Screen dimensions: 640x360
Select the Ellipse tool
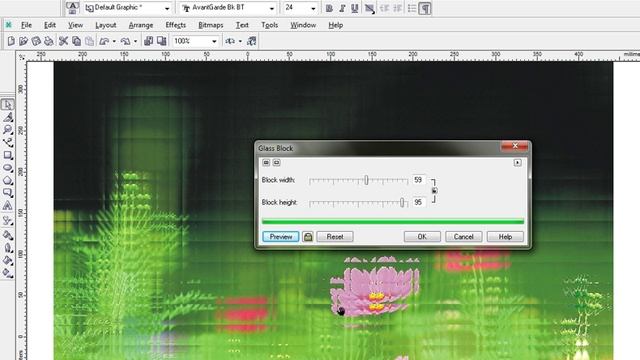(7, 168)
